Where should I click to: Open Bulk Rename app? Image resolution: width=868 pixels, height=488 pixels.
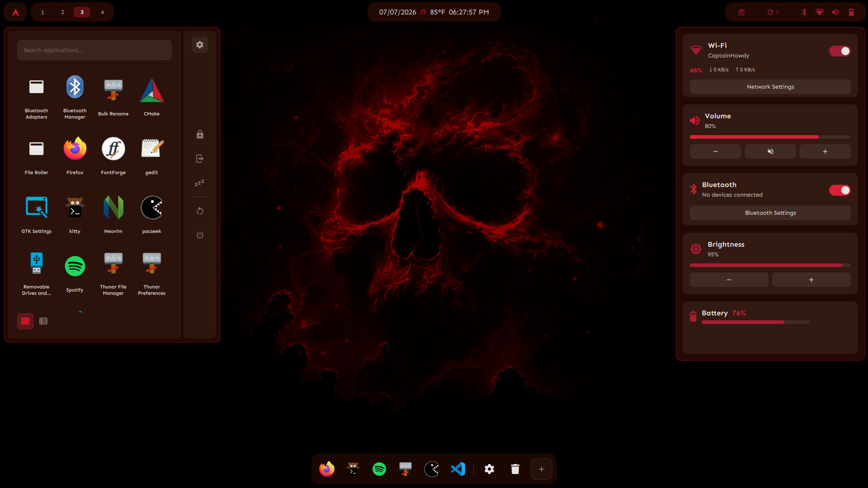point(113,97)
